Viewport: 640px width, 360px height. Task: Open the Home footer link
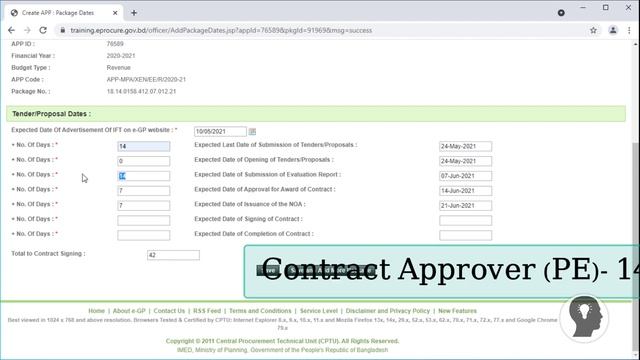pos(97,311)
